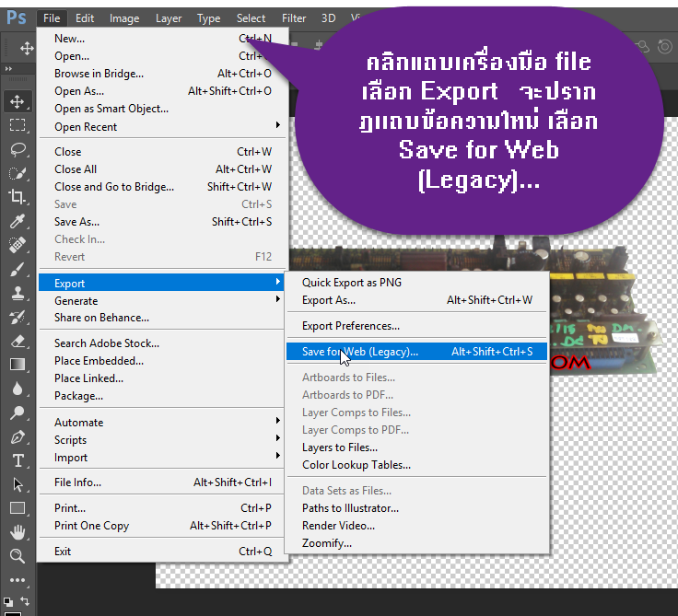Open the Layer menu

click(169, 18)
